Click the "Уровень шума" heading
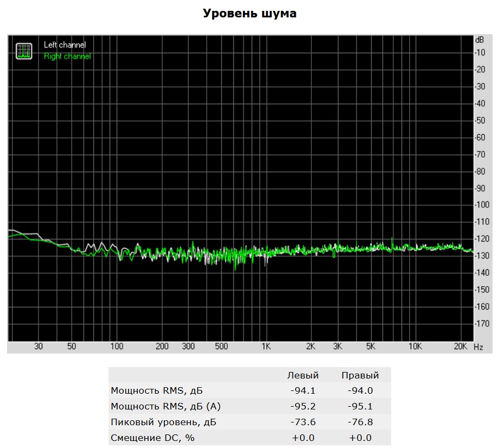504x448 pixels. pyautogui.click(x=250, y=14)
